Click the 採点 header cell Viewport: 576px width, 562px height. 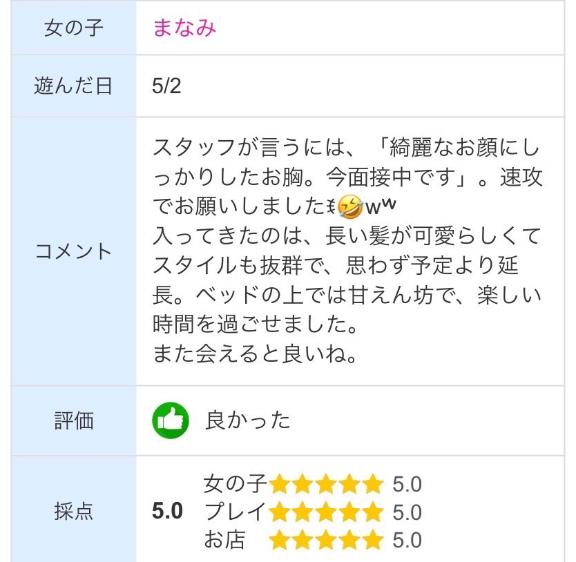click(74, 511)
